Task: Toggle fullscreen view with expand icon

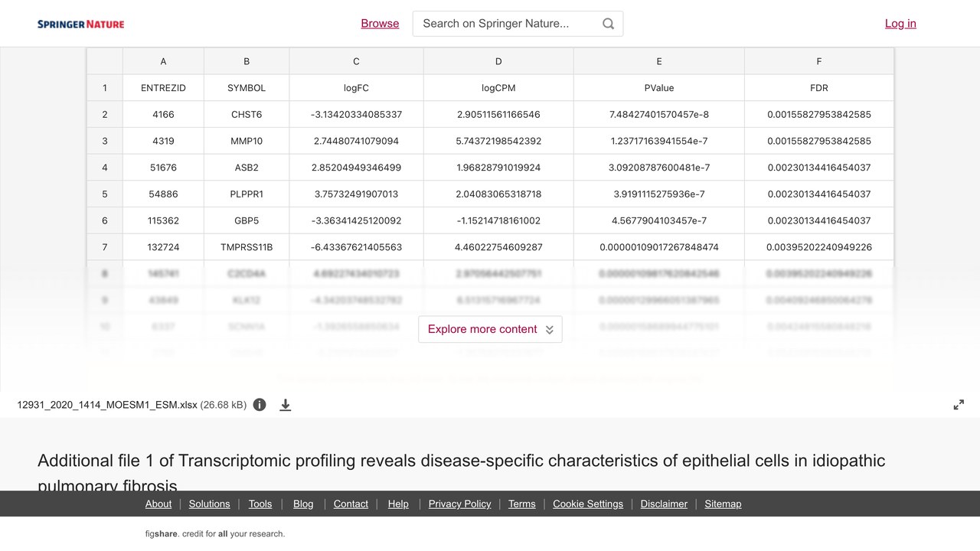Action: coord(959,405)
